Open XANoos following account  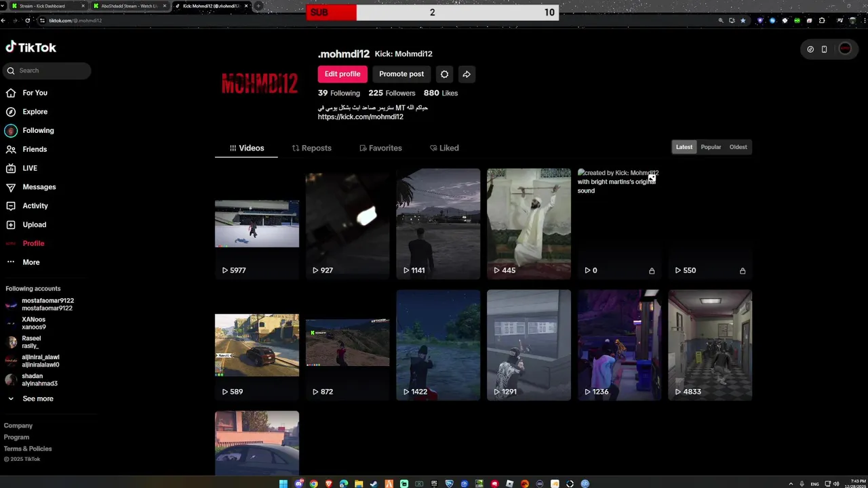(x=34, y=323)
